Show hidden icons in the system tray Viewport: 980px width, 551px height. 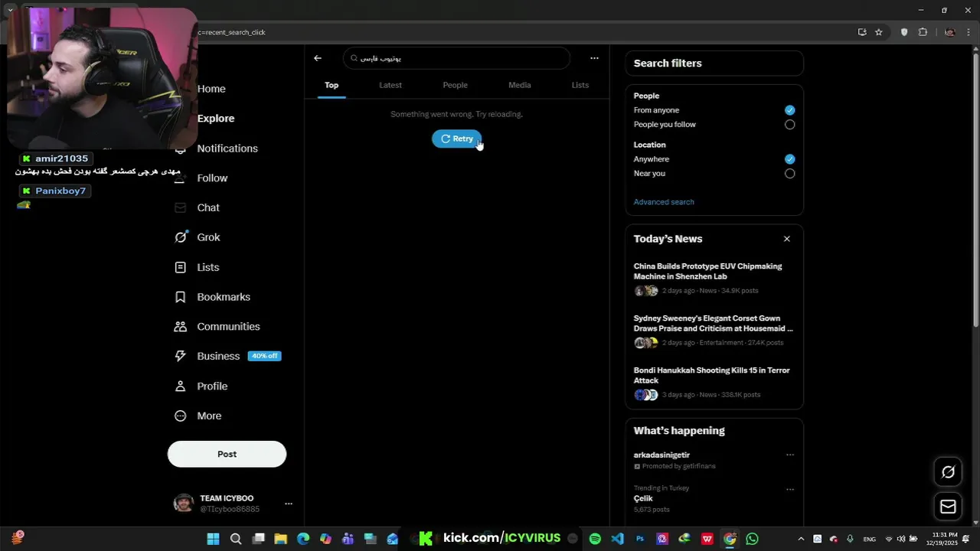(x=801, y=539)
